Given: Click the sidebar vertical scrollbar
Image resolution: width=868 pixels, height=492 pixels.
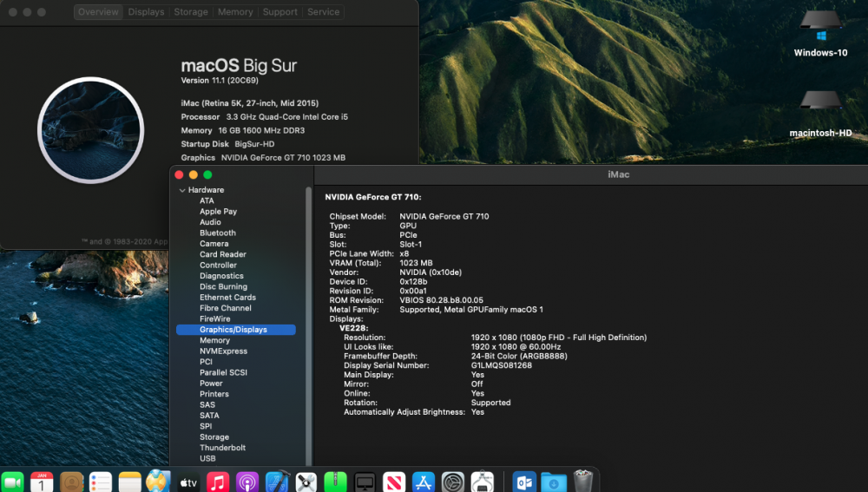Looking at the screenshot, I should pos(308,326).
